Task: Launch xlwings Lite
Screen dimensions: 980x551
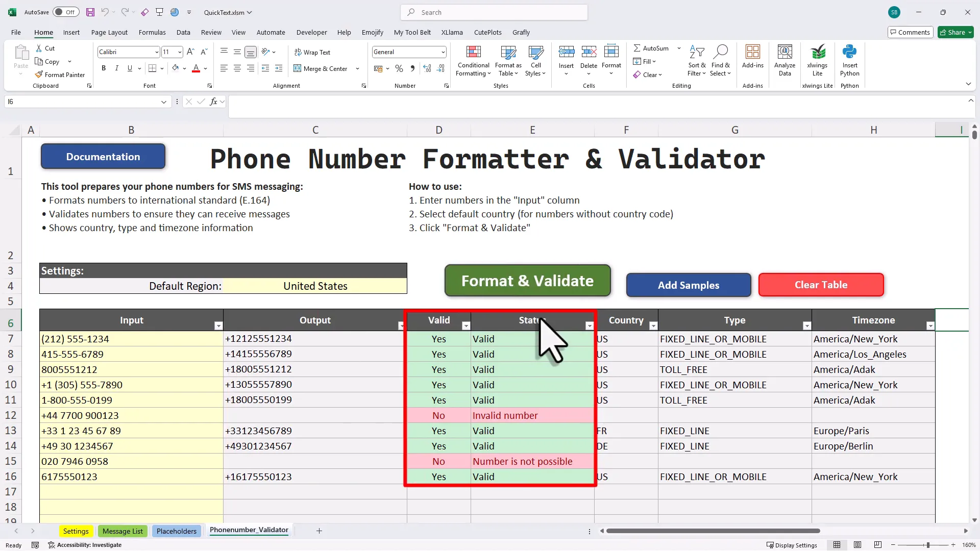Action: point(817,59)
